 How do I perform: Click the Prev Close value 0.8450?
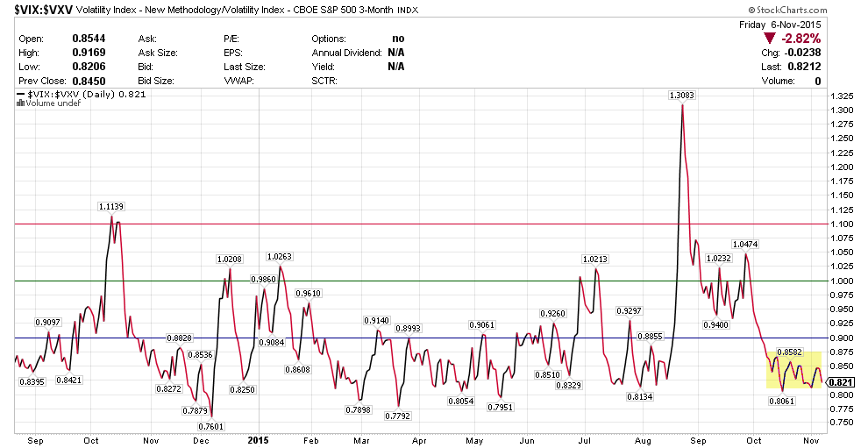tap(89, 81)
